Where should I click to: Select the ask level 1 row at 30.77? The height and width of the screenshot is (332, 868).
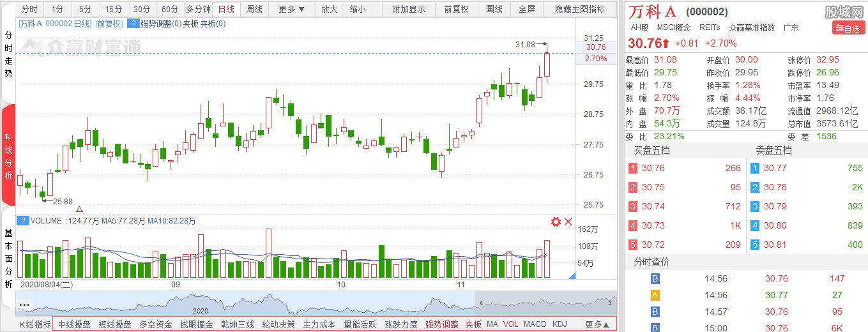806,169
